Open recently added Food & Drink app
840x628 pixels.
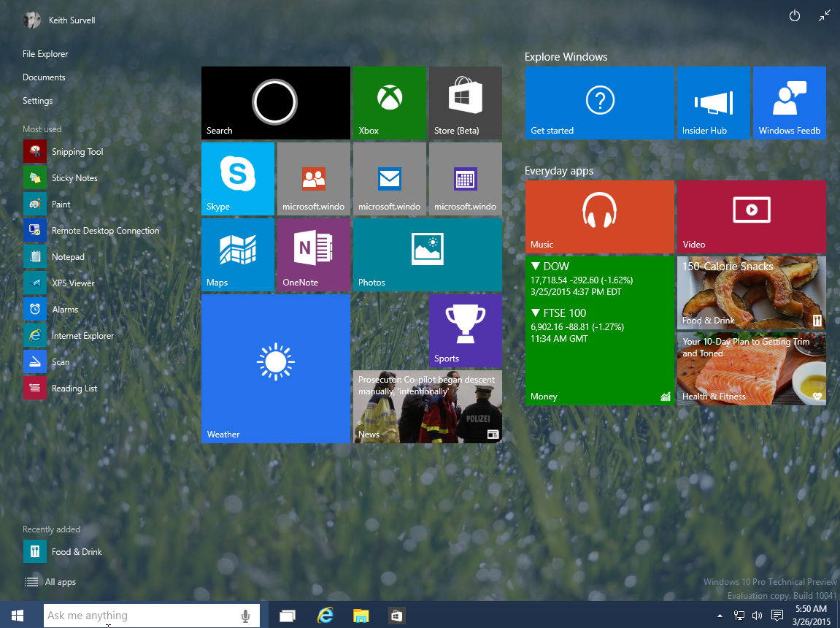coord(63,551)
